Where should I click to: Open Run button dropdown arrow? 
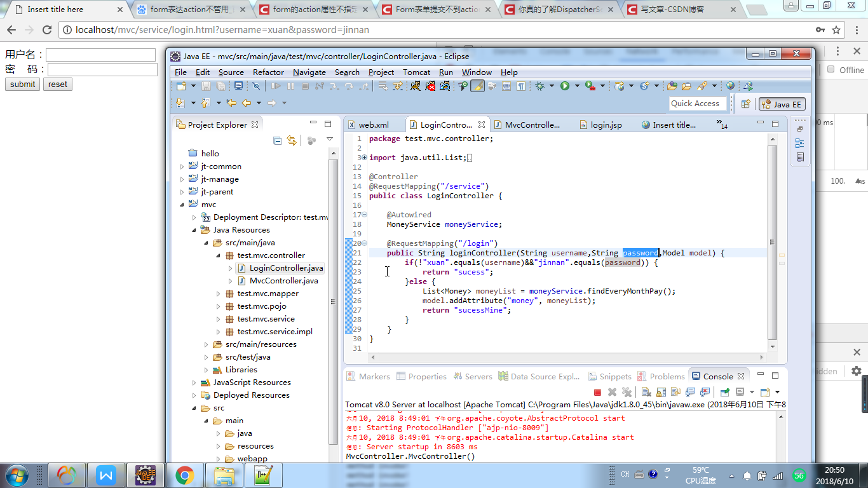pos(577,86)
